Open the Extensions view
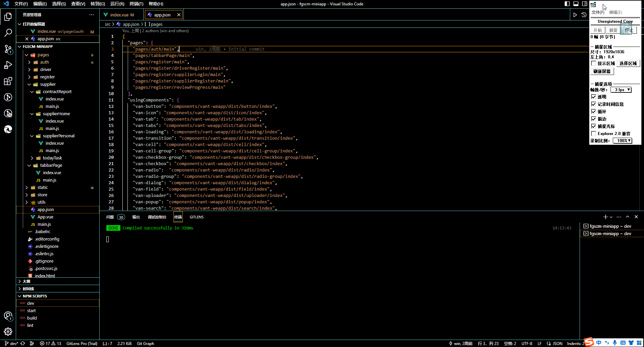644x347 pixels. click(x=8, y=81)
